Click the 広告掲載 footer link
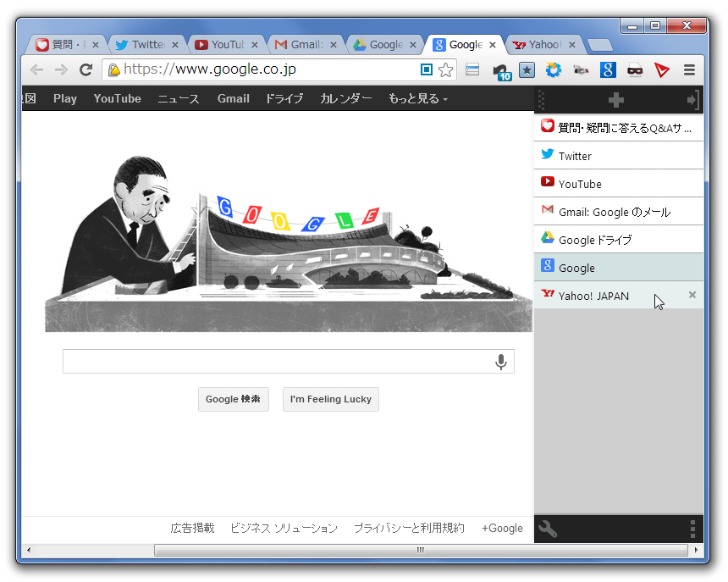The width and height of the screenshot is (728, 582). click(193, 528)
